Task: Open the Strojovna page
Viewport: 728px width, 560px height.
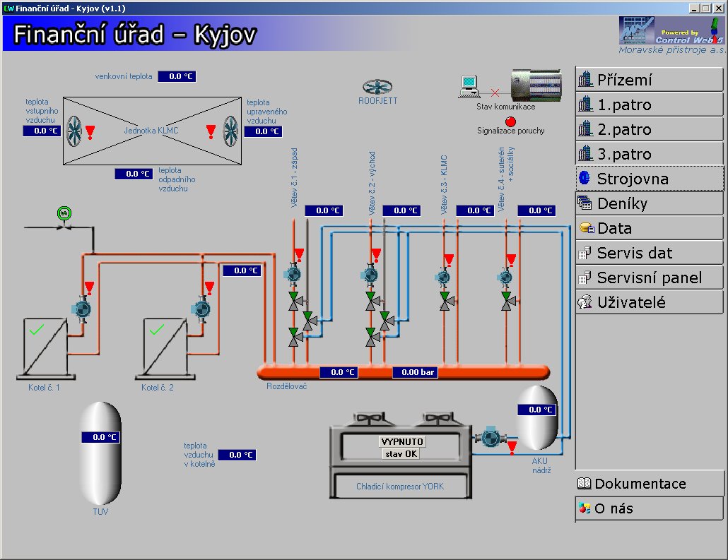Action: 650,179
